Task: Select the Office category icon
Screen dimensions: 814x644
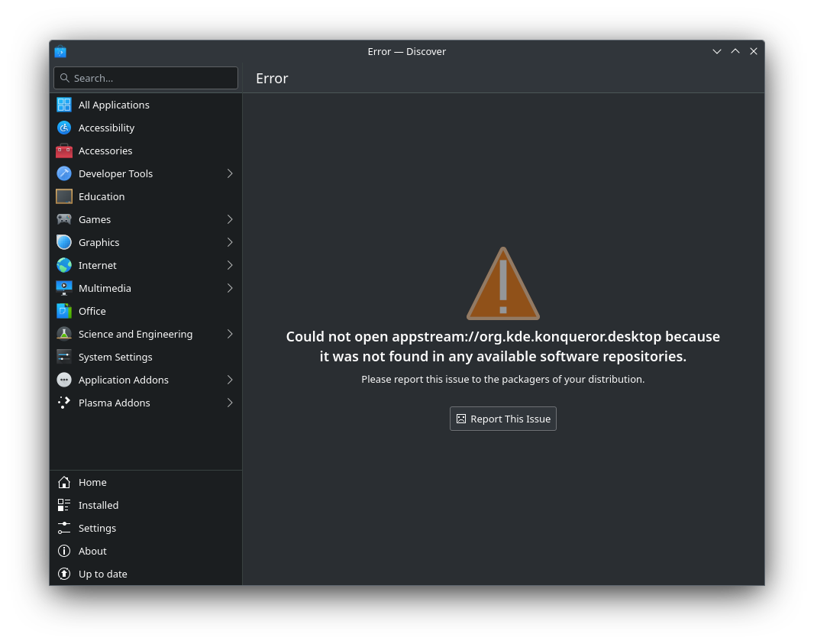Action: [64, 311]
